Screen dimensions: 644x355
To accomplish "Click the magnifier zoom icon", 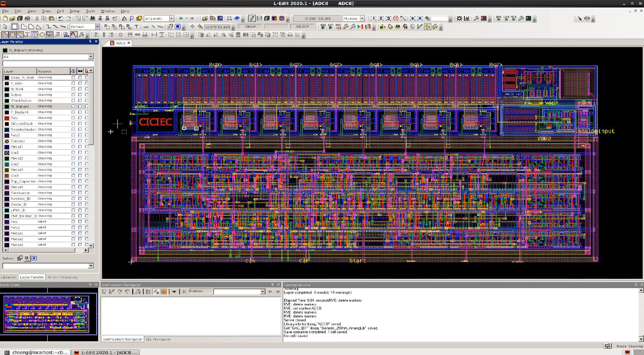I will [x=131, y=19].
